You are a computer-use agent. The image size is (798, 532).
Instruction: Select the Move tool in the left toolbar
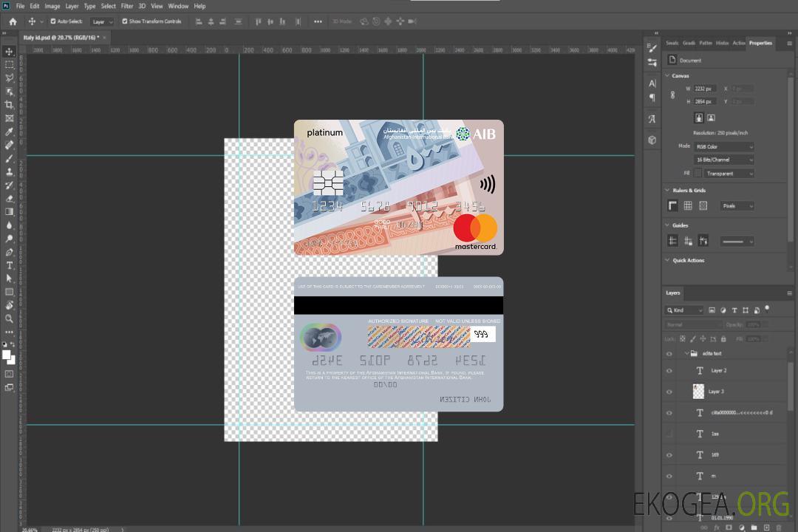pyautogui.click(x=9, y=52)
